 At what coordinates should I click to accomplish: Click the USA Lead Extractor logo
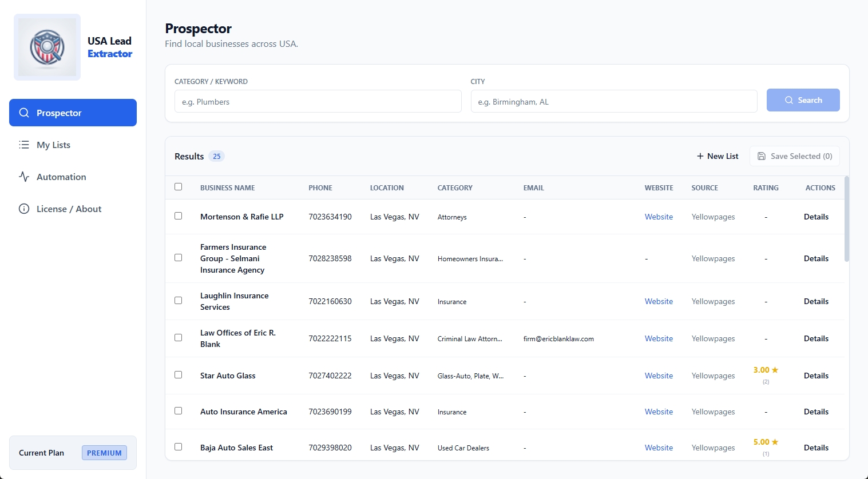[x=47, y=47]
